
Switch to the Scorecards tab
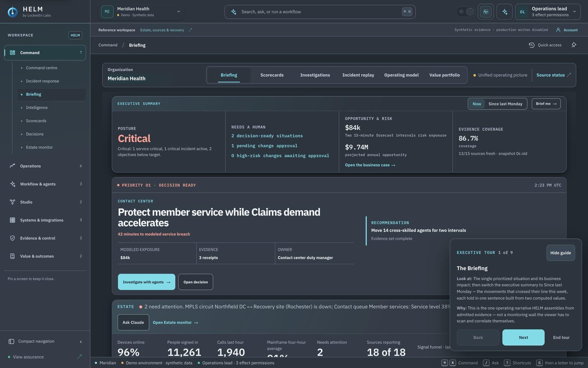tap(272, 75)
